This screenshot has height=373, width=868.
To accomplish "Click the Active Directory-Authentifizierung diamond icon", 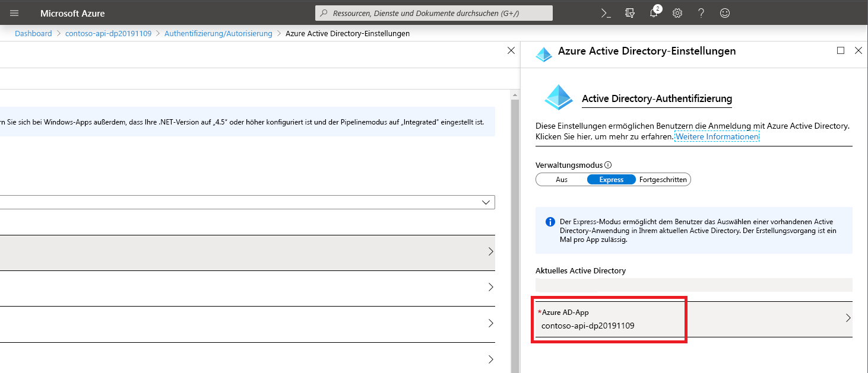I will pyautogui.click(x=558, y=96).
